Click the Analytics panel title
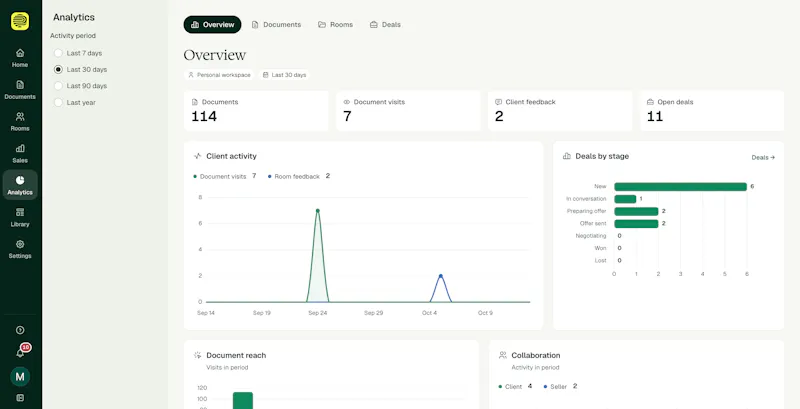800x409 pixels. 74,17
